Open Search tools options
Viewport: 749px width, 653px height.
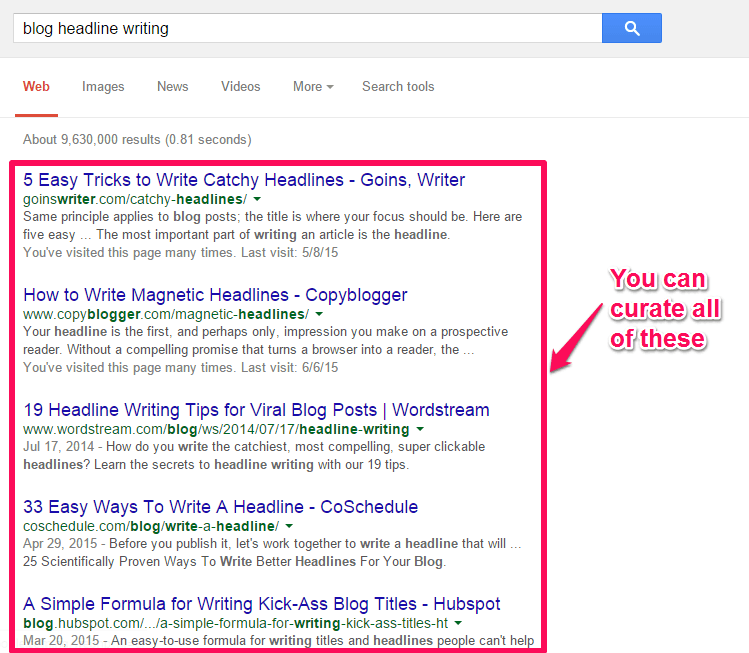coord(398,86)
